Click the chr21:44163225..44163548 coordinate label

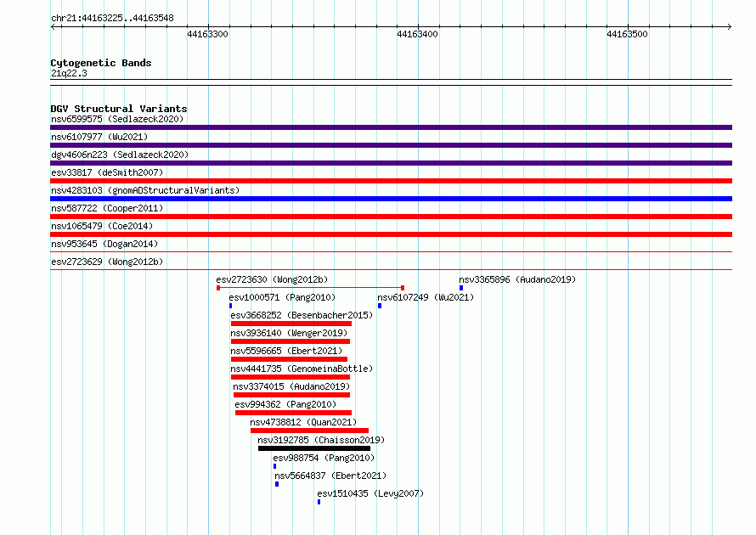112,19
